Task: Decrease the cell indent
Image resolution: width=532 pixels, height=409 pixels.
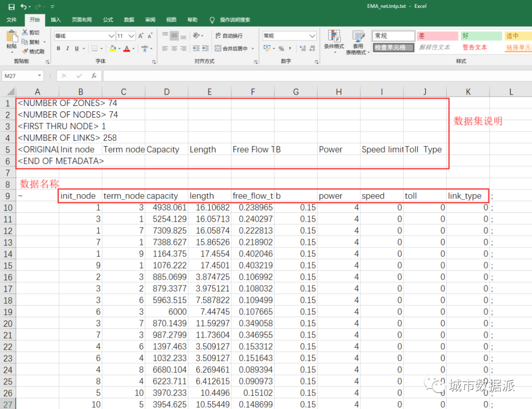Action: coord(196,48)
